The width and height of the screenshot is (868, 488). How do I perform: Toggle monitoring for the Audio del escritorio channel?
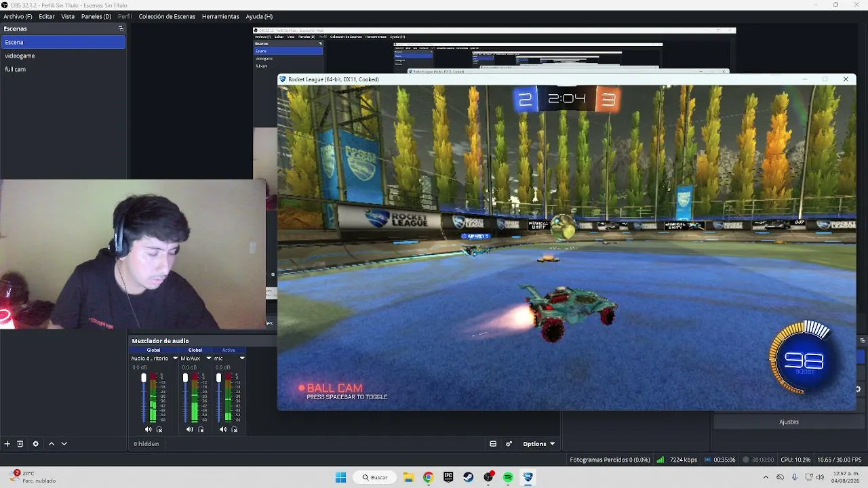159,429
